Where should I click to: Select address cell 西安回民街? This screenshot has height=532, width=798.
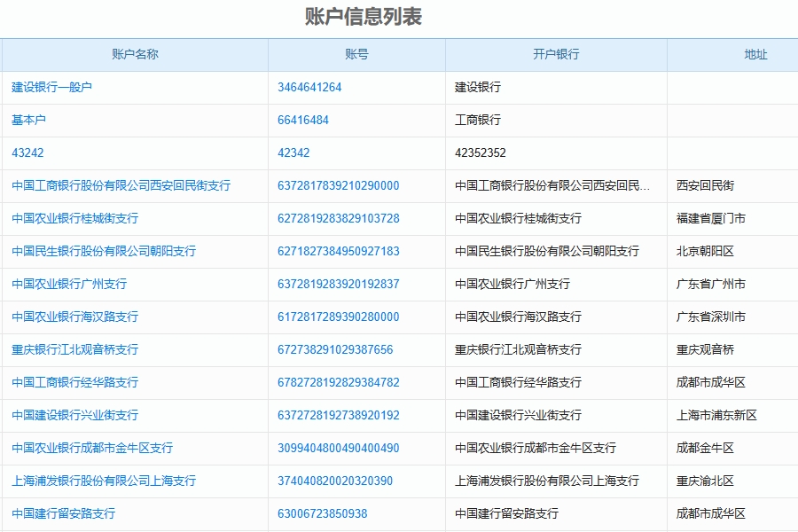(x=706, y=185)
